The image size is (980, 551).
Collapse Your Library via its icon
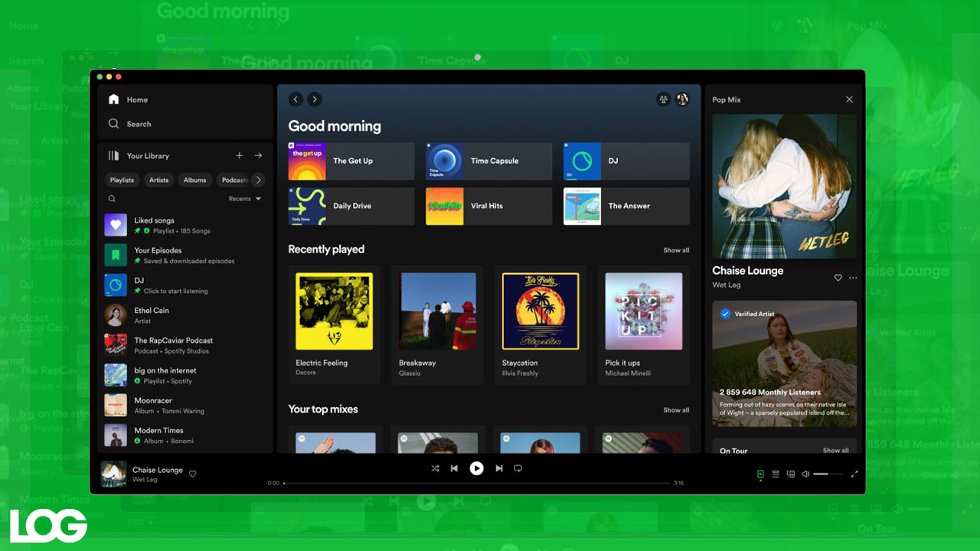coord(113,155)
